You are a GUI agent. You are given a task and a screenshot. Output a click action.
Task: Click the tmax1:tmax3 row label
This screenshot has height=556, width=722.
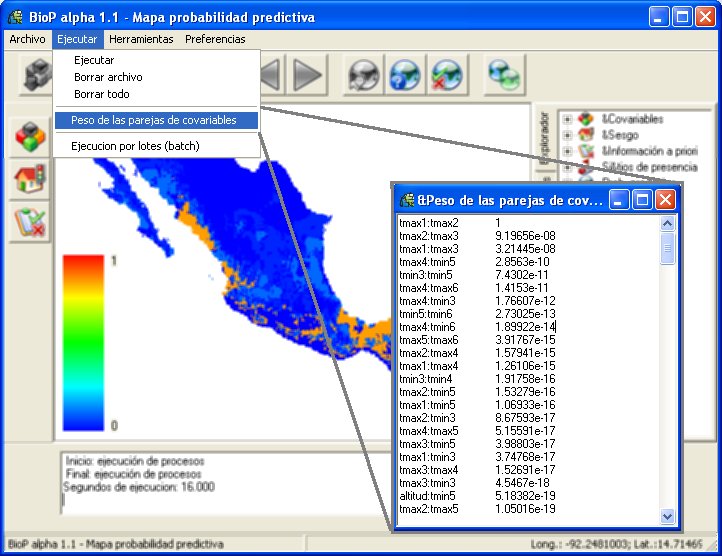[429, 249]
